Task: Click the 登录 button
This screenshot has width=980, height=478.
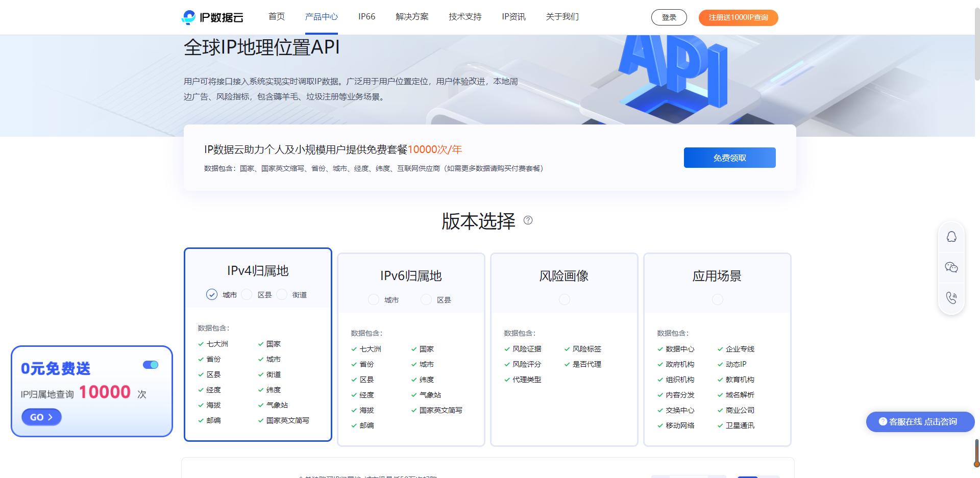Action: coord(669,17)
